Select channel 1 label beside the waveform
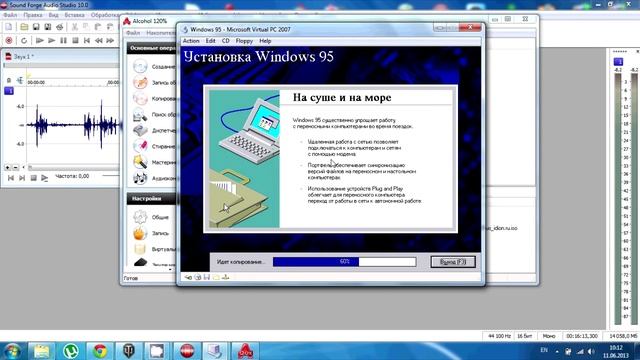The height and width of the screenshot is (360, 640). pyautogui.click(x=9, y=91)
